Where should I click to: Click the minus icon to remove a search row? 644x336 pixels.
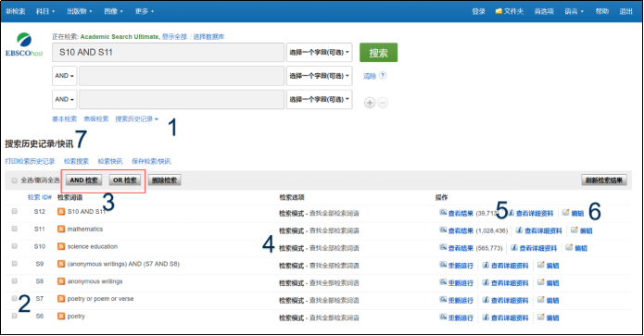[383, 103]
